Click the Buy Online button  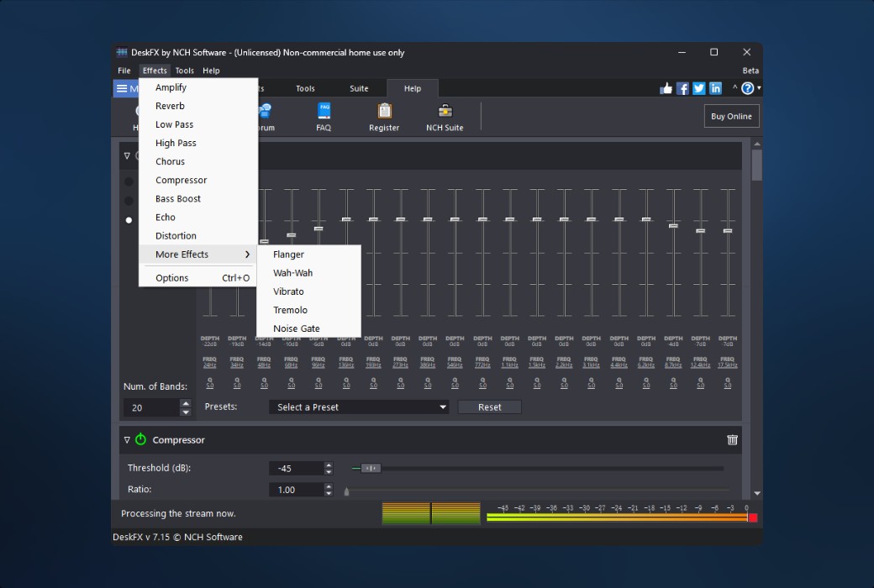[731, 116]
